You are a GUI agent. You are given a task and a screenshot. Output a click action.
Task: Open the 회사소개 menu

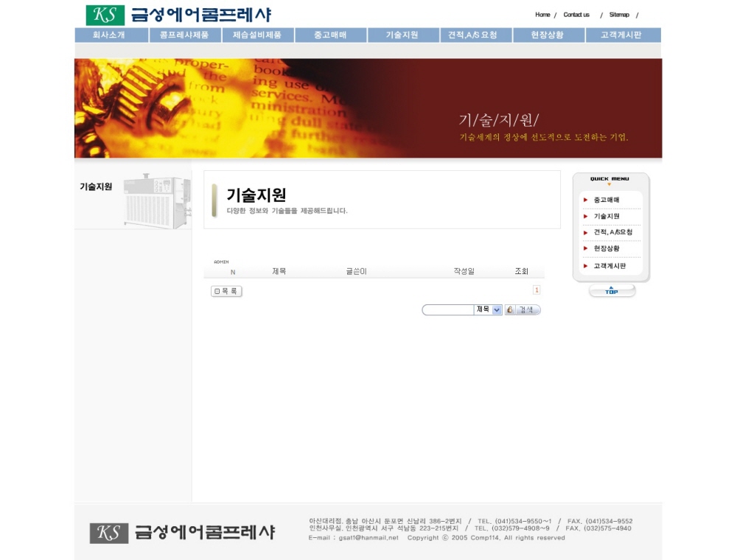[x=111, y=35]
